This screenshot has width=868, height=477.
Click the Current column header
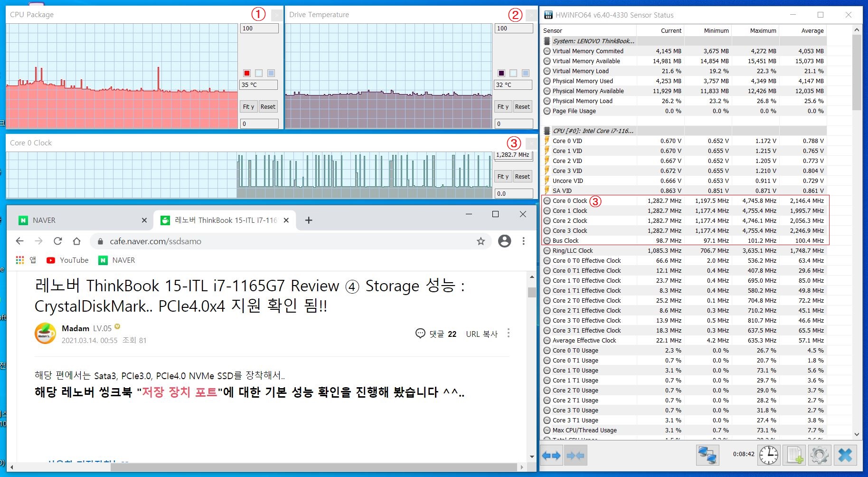coord(660,30)
